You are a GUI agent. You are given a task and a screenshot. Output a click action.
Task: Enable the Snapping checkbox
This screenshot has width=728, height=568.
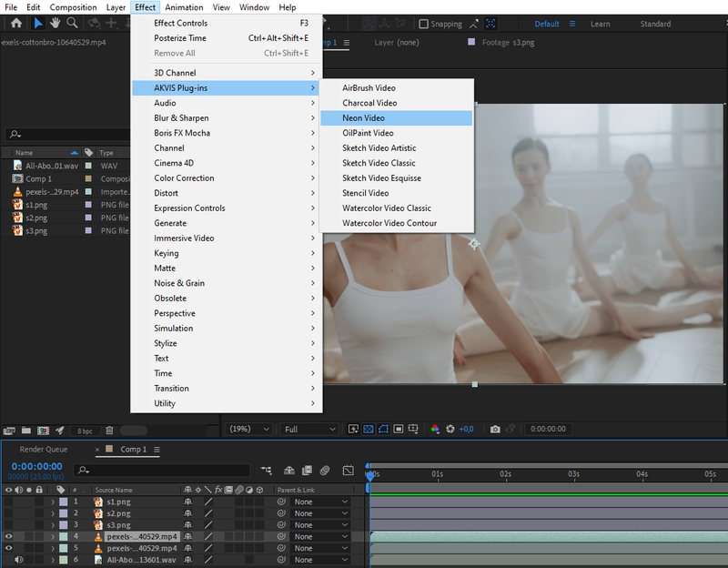(x=423, y=24)
